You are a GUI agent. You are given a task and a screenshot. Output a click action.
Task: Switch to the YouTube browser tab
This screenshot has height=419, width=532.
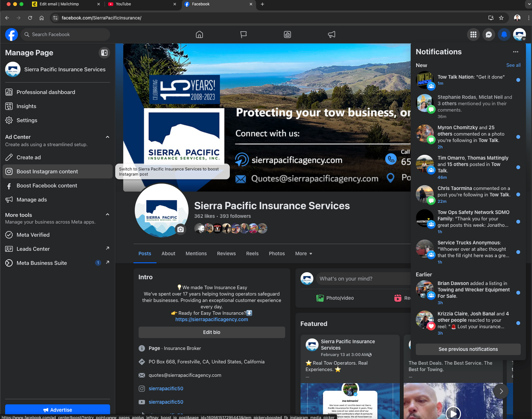[142, 4]
